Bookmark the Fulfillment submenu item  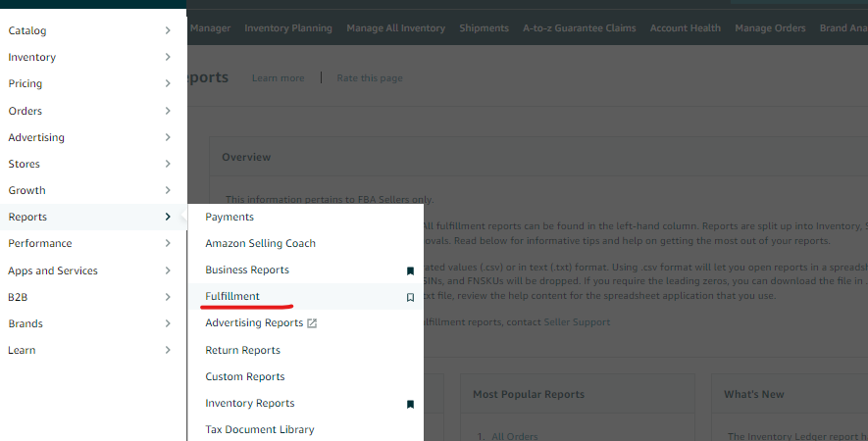click(410, 298)
